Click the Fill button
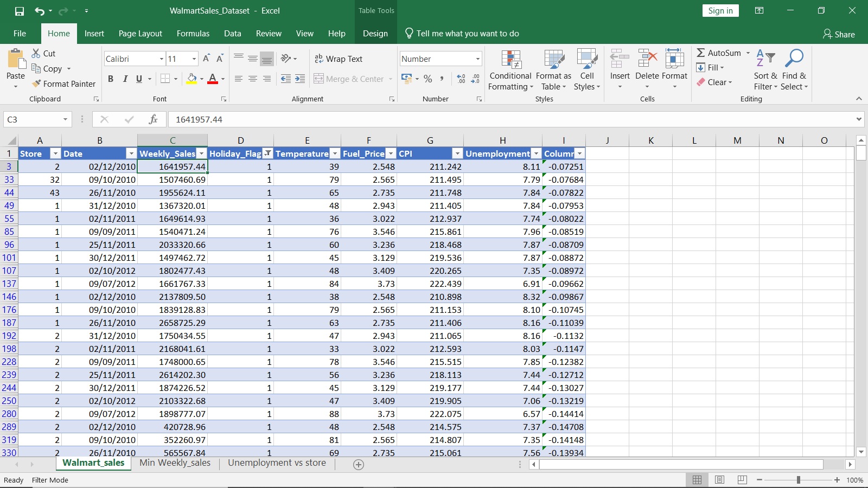868x488 pixels. [710, 68]
